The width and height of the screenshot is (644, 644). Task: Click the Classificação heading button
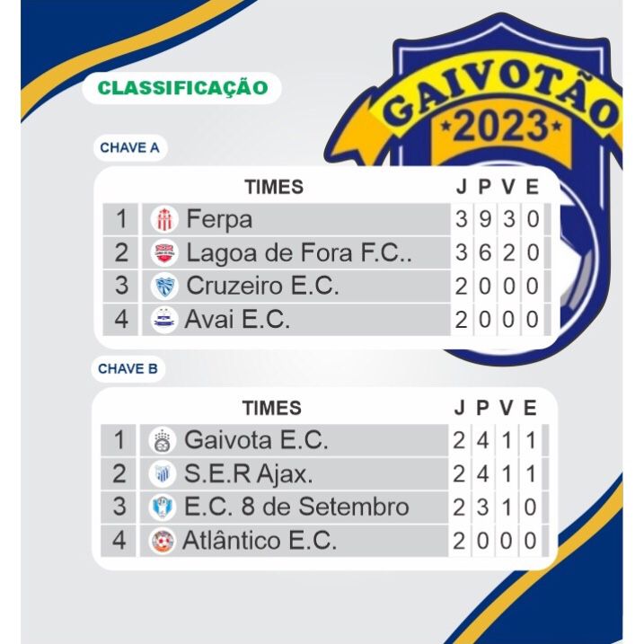[x=182, y=88]
